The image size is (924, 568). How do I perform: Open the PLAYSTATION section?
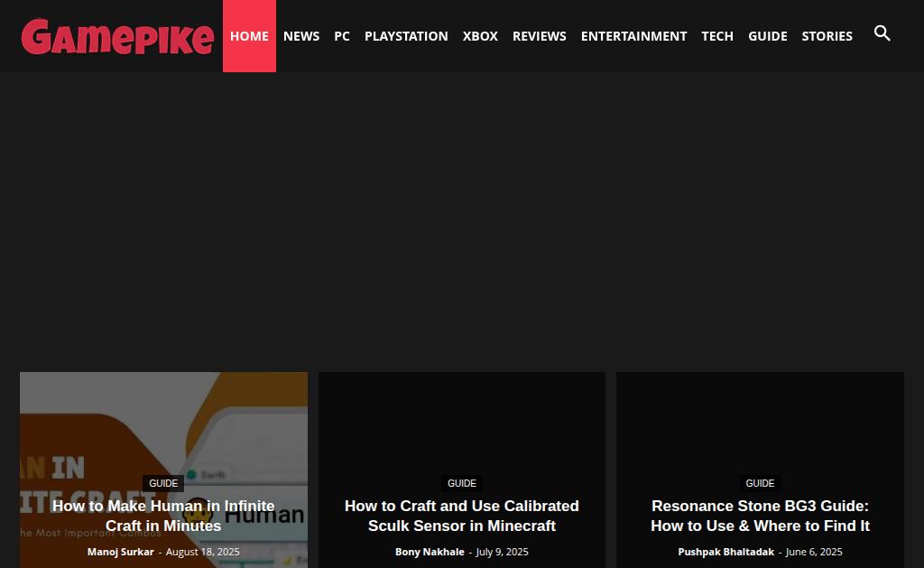[x=406, y=36]
